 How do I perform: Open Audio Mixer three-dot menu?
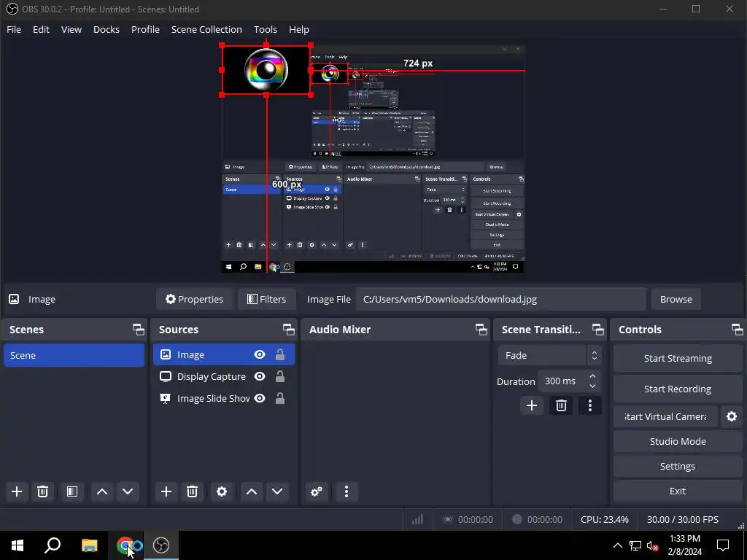347,491
